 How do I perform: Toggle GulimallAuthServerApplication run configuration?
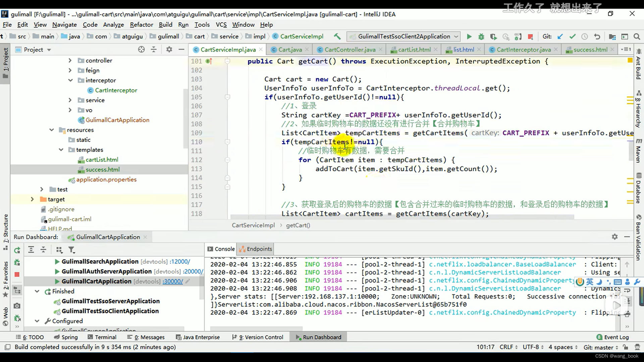[x=57, y=271]
